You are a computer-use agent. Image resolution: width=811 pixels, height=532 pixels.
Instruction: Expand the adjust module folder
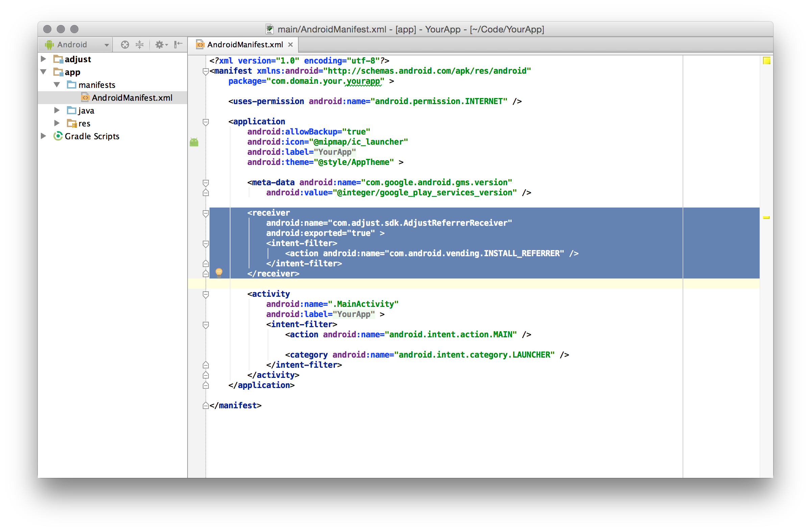[x=44, y=59]
